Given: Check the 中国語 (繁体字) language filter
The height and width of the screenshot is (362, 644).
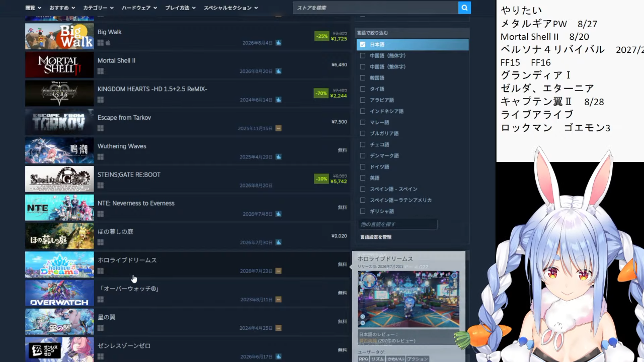Looking at the screenshot, I should (363, 67).
